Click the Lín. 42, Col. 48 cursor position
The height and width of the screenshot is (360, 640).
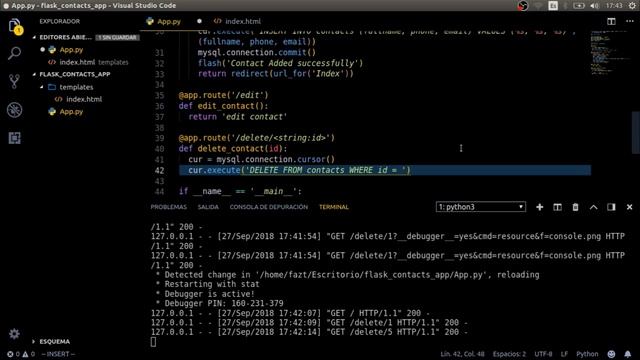(462, 354)
